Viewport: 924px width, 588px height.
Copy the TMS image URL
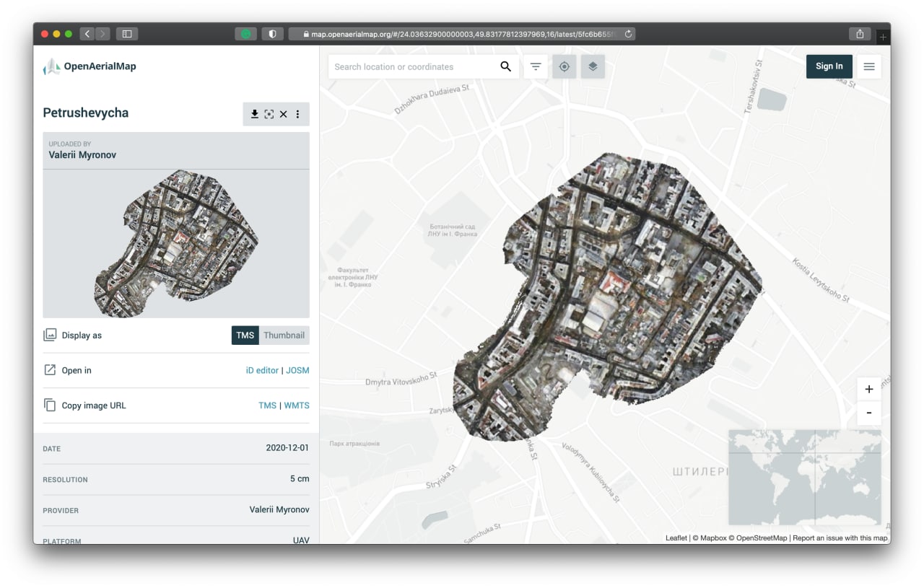pyautogui.click(x=267, y=405)
